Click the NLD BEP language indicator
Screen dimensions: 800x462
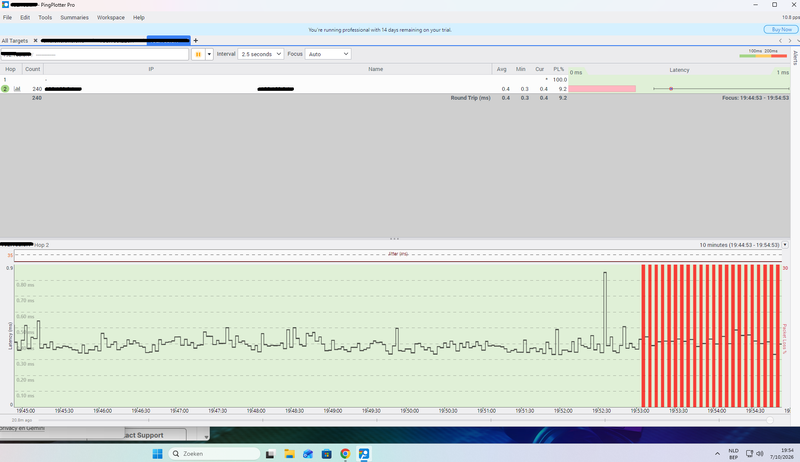(733, 454)
